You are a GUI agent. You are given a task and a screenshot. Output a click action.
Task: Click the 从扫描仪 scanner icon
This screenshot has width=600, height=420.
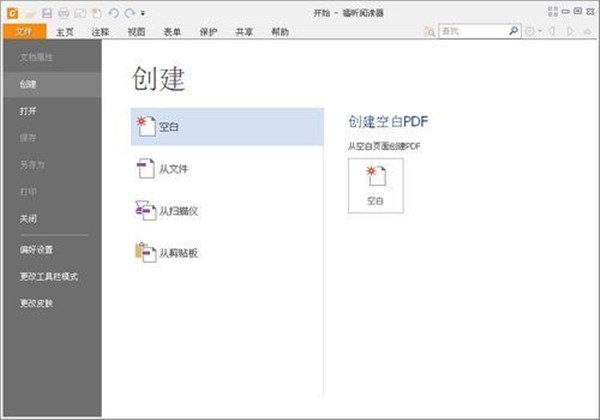pos(146,210)
